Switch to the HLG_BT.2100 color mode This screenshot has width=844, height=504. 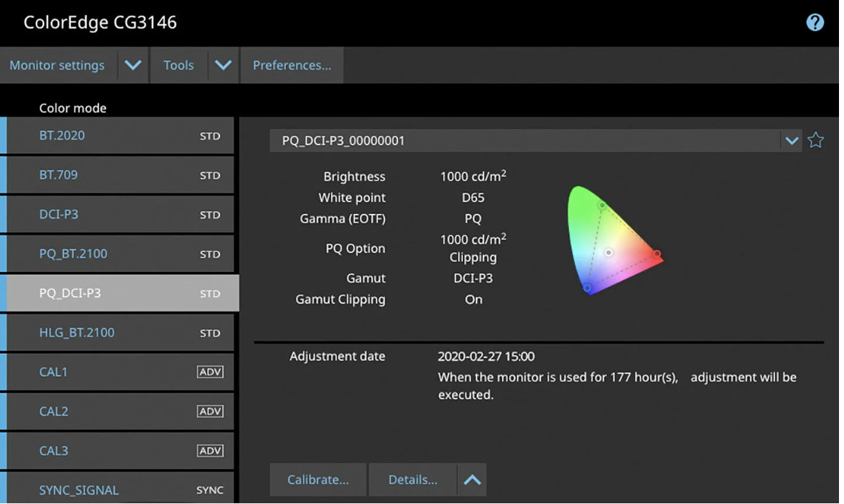coord(120,332)
